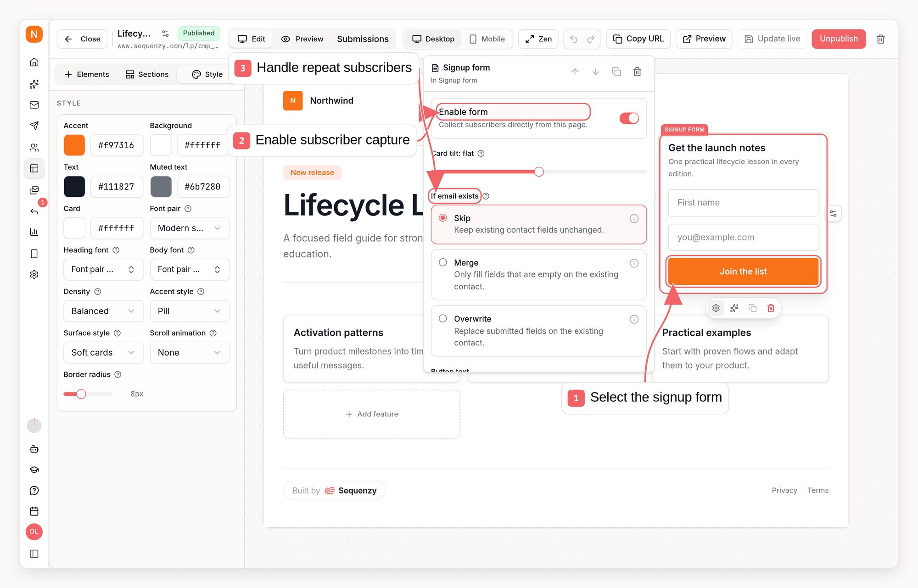Screen dimensions: 918x588
Task: Click the OL user avatar
Action: pos(34,532)
